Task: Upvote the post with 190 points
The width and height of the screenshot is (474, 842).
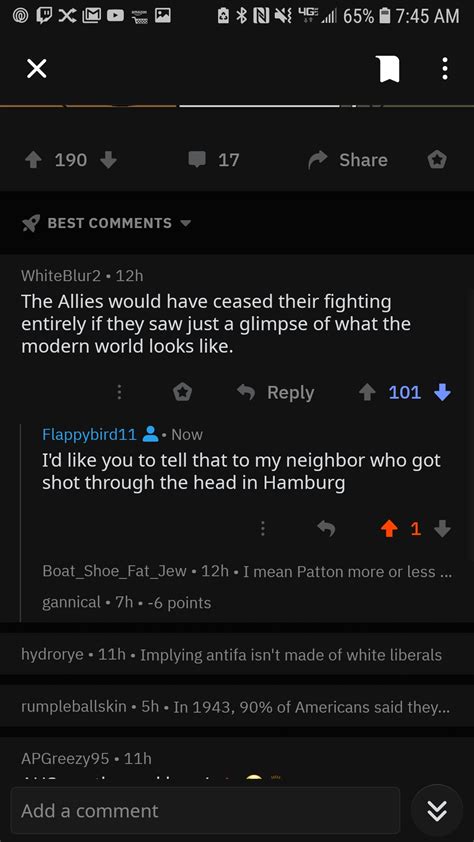Action: click(x=34, y=159)
